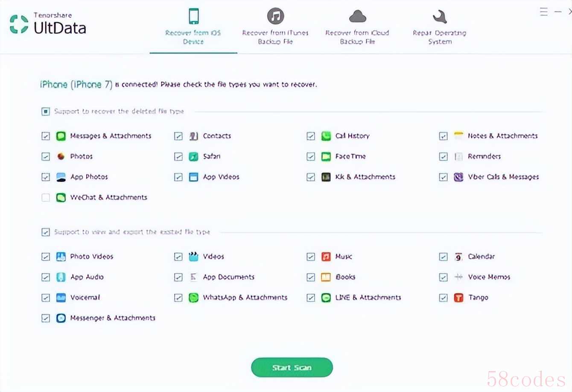
Task: Uncheck the Messenger & Attachments checkbox
Action: tap(46, 318)
